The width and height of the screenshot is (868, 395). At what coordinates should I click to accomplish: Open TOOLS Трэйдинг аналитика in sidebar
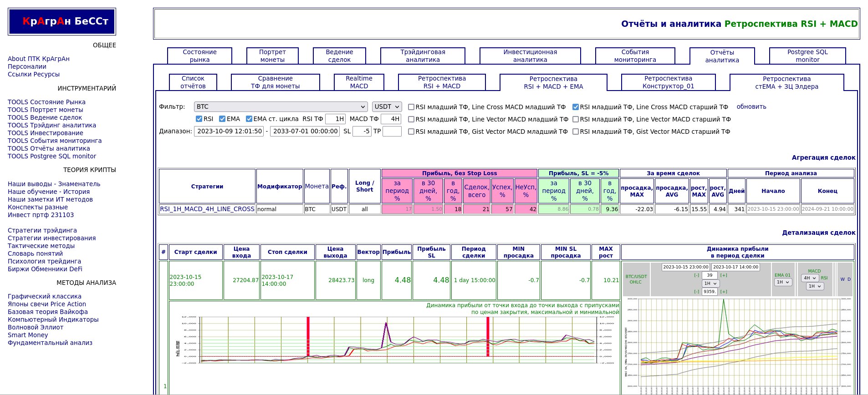52,125
